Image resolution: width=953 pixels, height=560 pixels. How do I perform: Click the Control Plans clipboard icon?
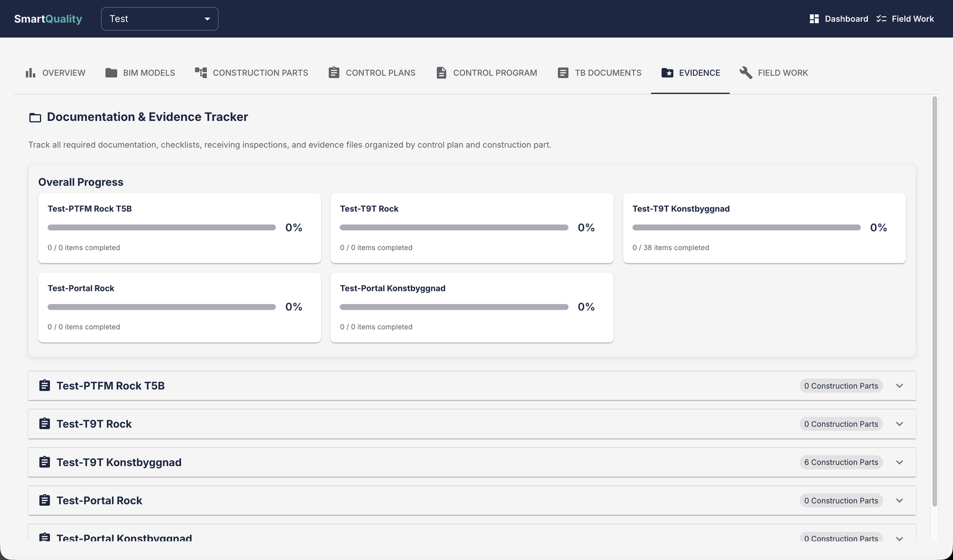pos(334,73)
